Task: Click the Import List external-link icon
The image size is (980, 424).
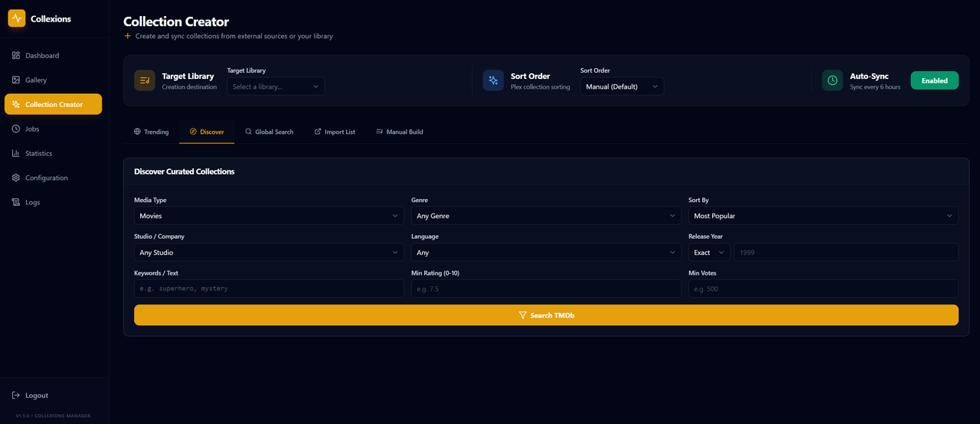Action: pos(318,132)
